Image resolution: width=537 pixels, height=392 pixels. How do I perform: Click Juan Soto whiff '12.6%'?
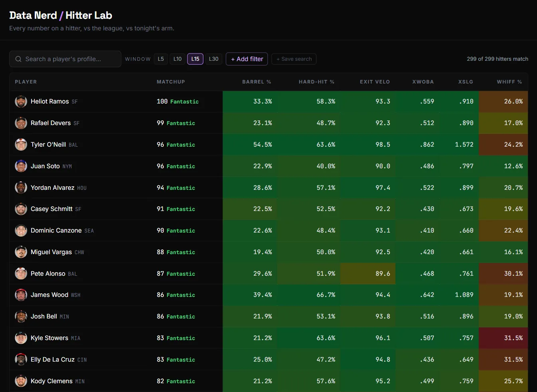click(513, 166)
